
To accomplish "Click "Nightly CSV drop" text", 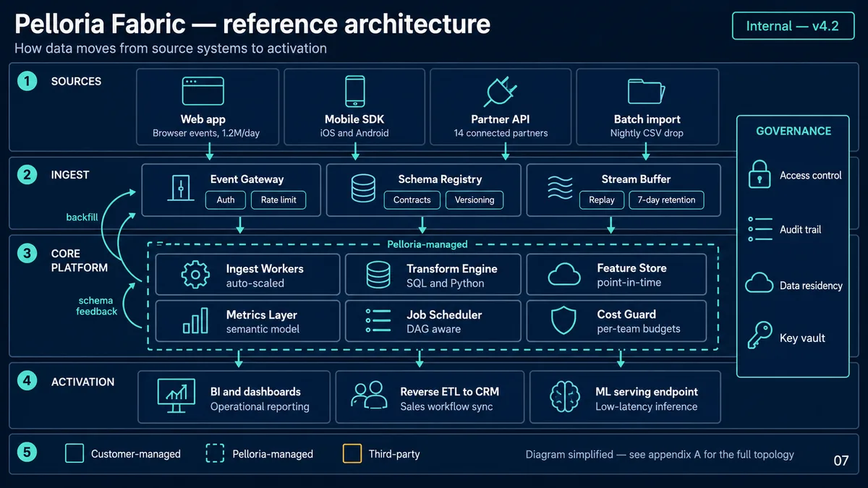I will coord(647,133).
